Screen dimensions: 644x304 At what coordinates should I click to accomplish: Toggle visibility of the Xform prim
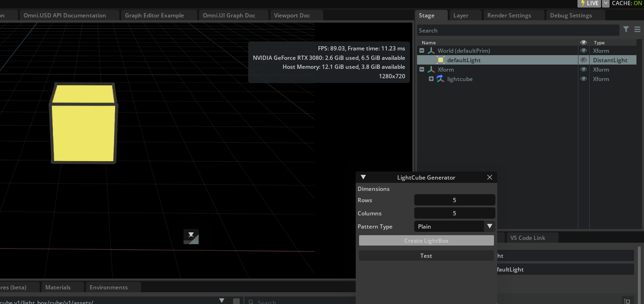(584, 69)
